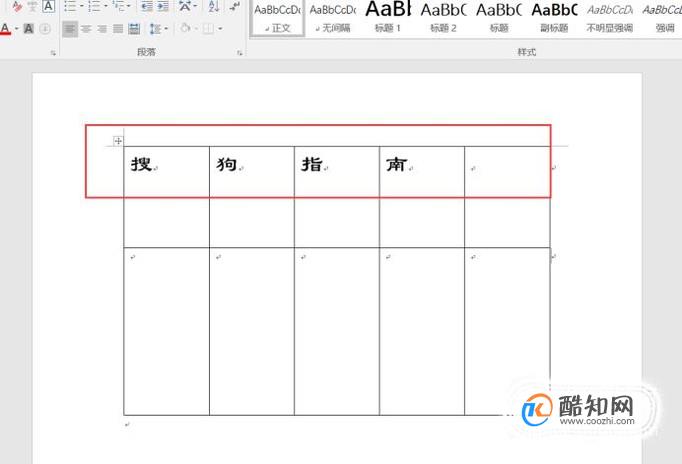Viewport: 682px width, 464px height.
Task: Toggle justify alignment
Action: click(x=118, y=29)
